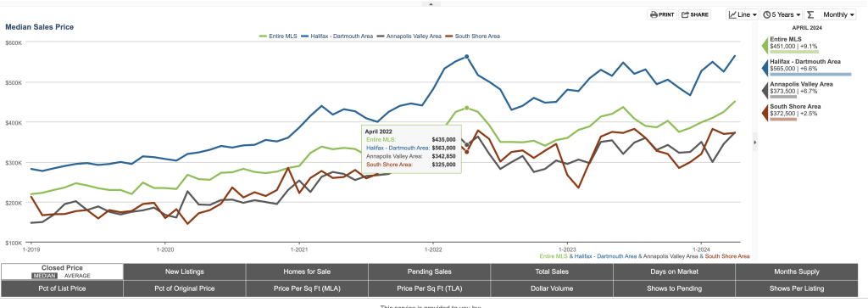Viewport: 868px width, 308px height.
Task: Click Halifax April 2022 peak data point
Action: (467, 57)
